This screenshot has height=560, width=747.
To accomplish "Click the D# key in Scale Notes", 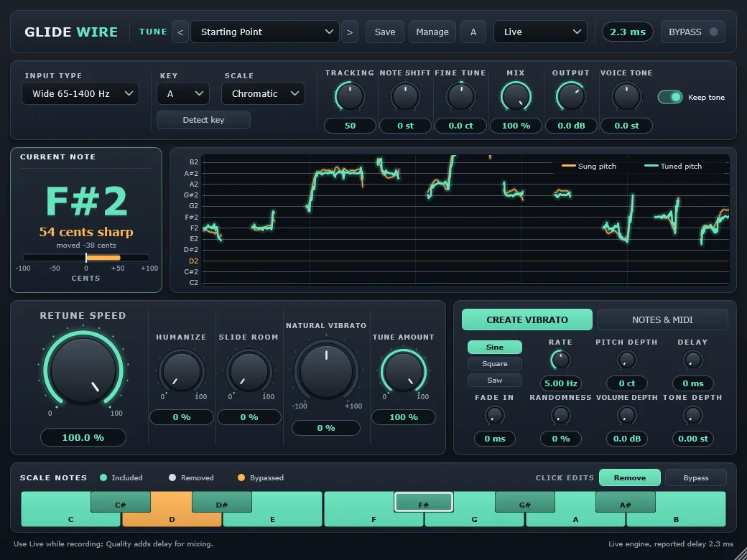I will pyautogui.click(x=221, y=503).
